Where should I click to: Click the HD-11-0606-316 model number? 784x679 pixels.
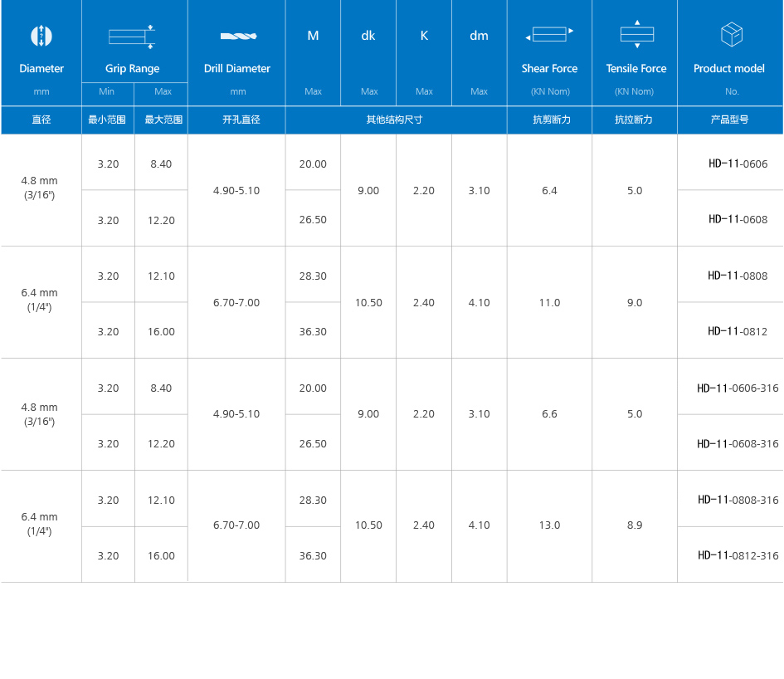point(738,388)
